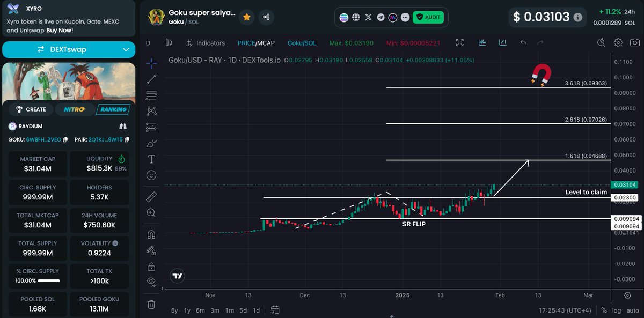Toggle Goku/SOL pair denomination
The width and height of the screenshot is (644, 318).
302,43
